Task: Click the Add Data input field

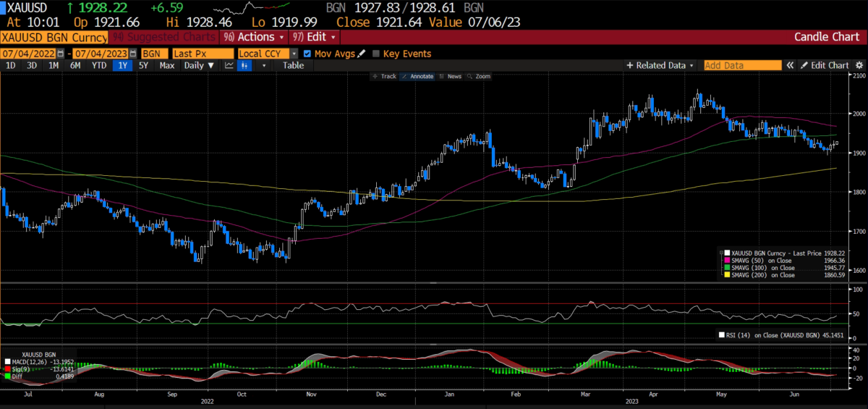Action: [743, 65]
